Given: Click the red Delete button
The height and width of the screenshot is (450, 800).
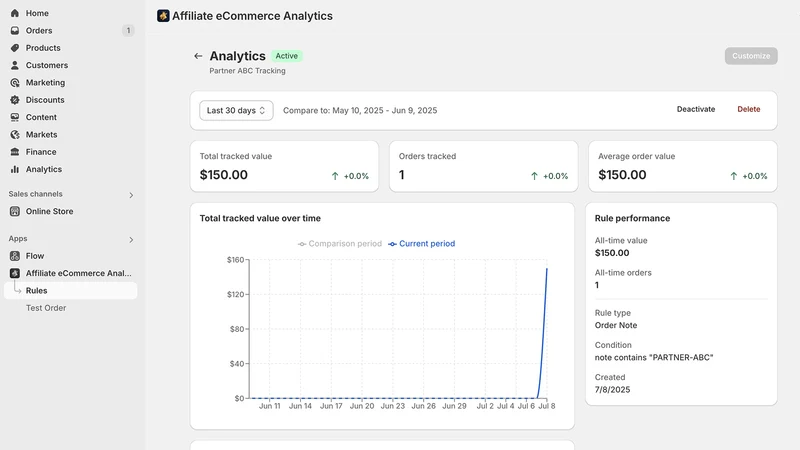Looking at the screenshot, I should pos(748,109).
